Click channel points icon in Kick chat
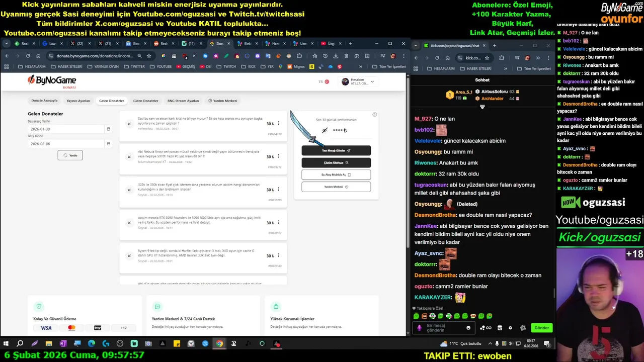The height and width of the screenshot is (362, 644). pyautogui.click(x=486, y=328)
